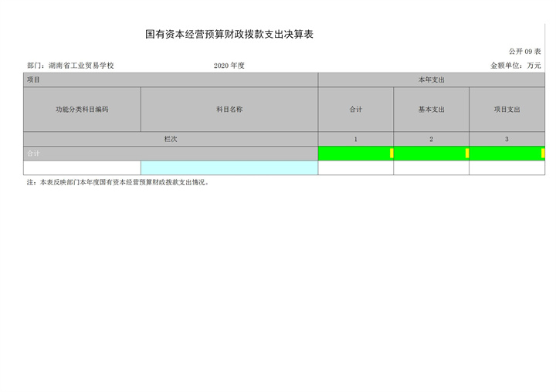Click the title 国有资本经营预算财政拨款支出决算表

tap(229, 35)
